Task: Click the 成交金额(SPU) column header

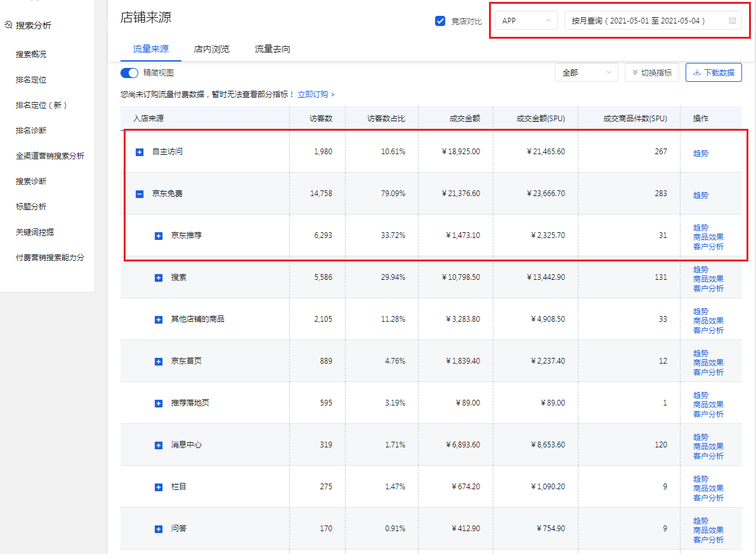Action: [540, 118]
